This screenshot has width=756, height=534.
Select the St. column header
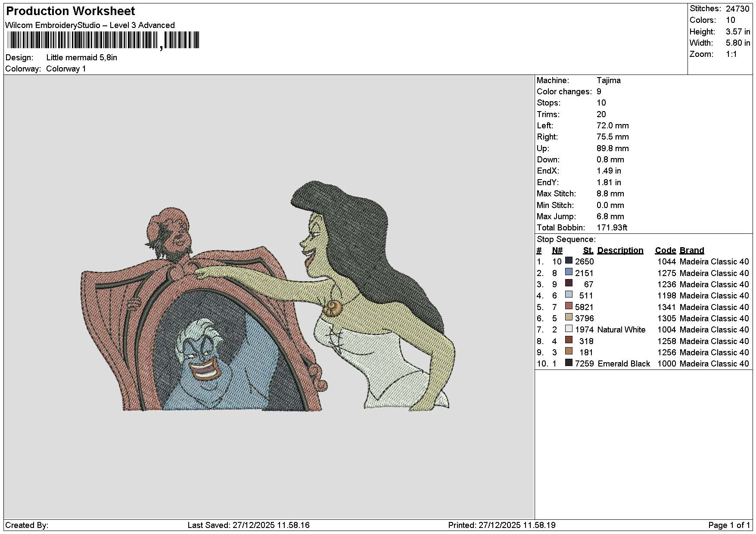pos(588,251)
